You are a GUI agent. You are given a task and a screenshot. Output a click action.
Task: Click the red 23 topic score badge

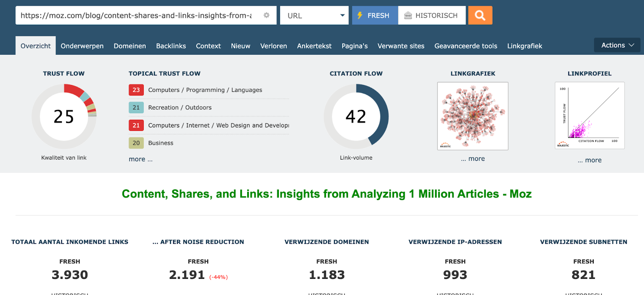[x=136, y=90]
